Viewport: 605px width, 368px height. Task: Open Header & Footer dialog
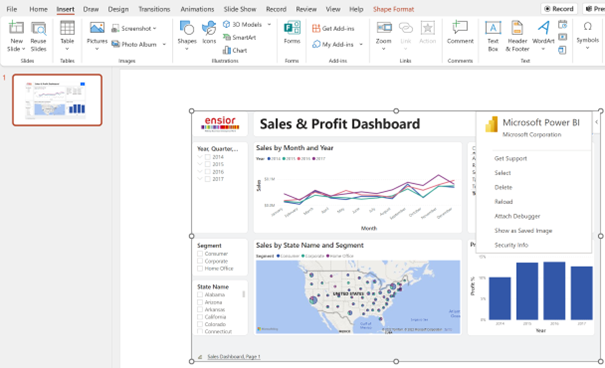tap(517, 36)
